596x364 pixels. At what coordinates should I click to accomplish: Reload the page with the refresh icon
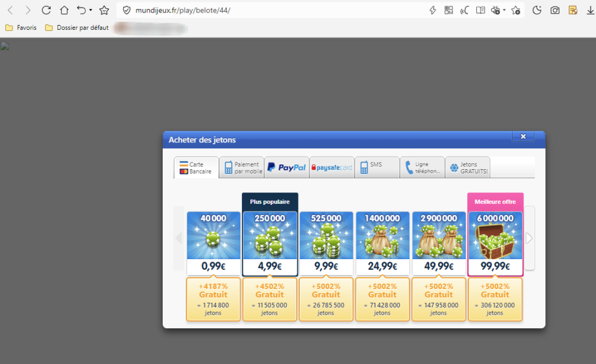click(x=46, y=10)
